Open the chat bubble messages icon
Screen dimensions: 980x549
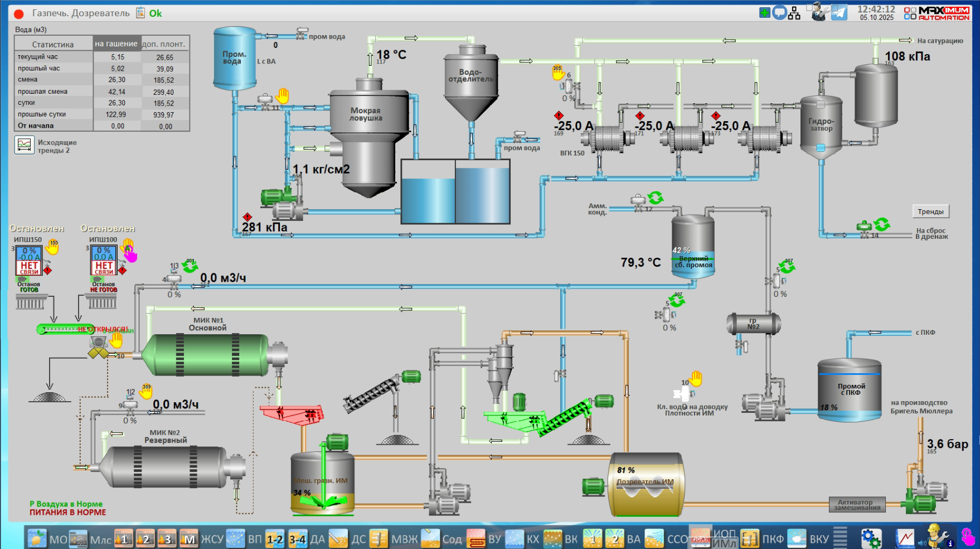pos(779,12)
